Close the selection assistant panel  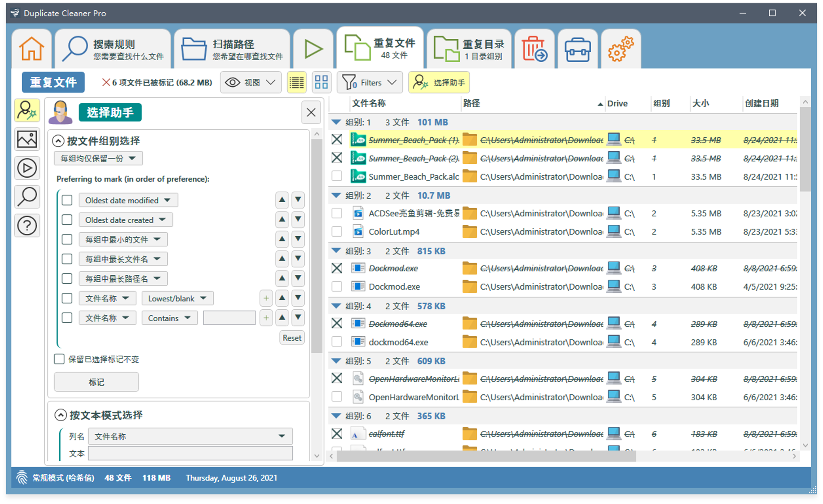(x=311, y=112)
